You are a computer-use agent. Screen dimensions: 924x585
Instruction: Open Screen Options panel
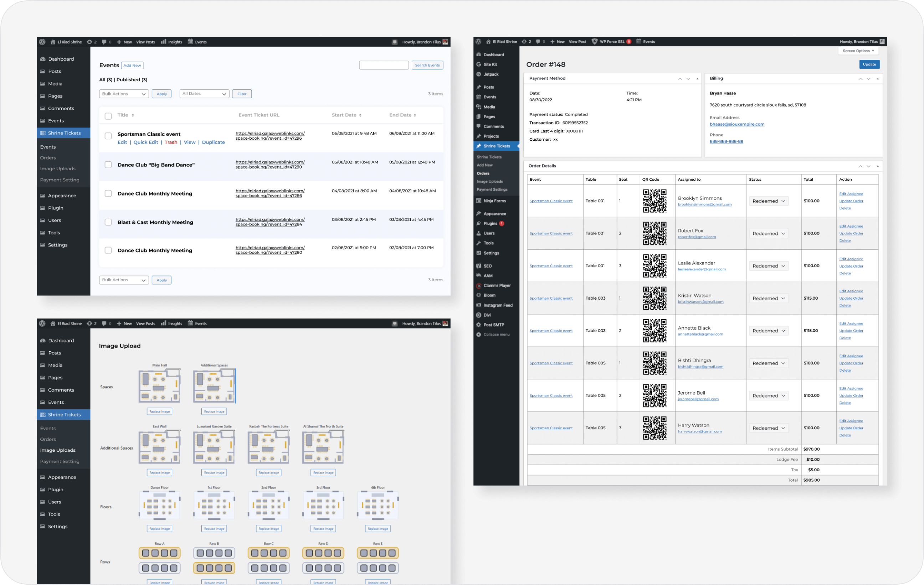tap(858, 51)
